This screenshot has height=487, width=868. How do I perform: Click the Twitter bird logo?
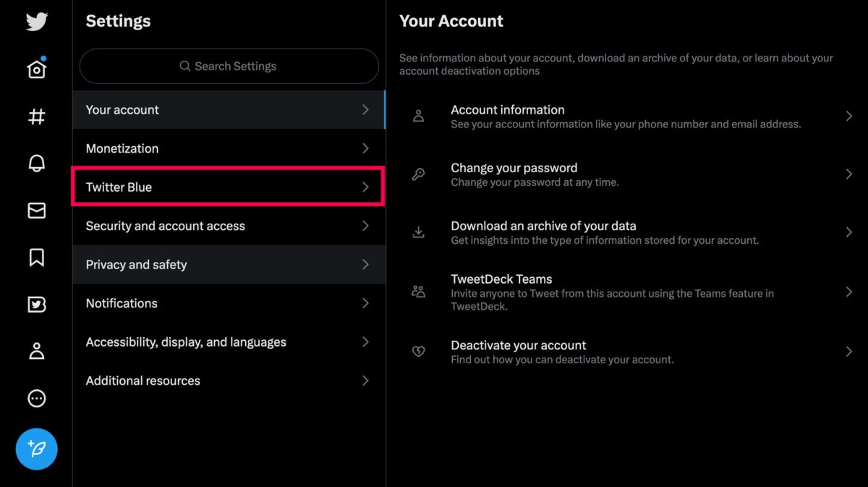pos(37,22)
